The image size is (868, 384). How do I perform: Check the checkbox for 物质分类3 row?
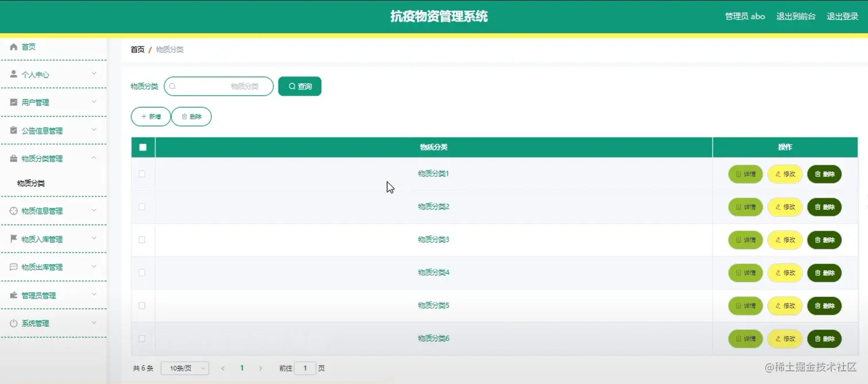tap(142, 239)
